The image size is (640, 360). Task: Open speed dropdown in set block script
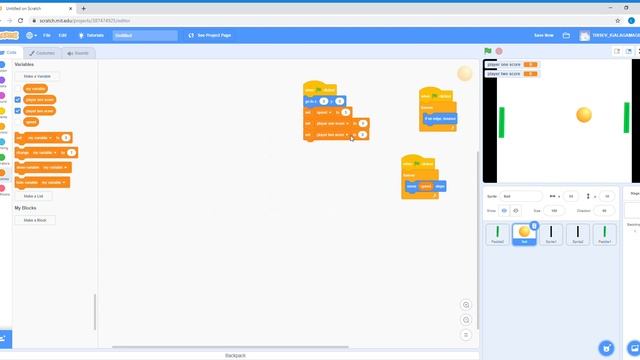click(x=324, y=112)
